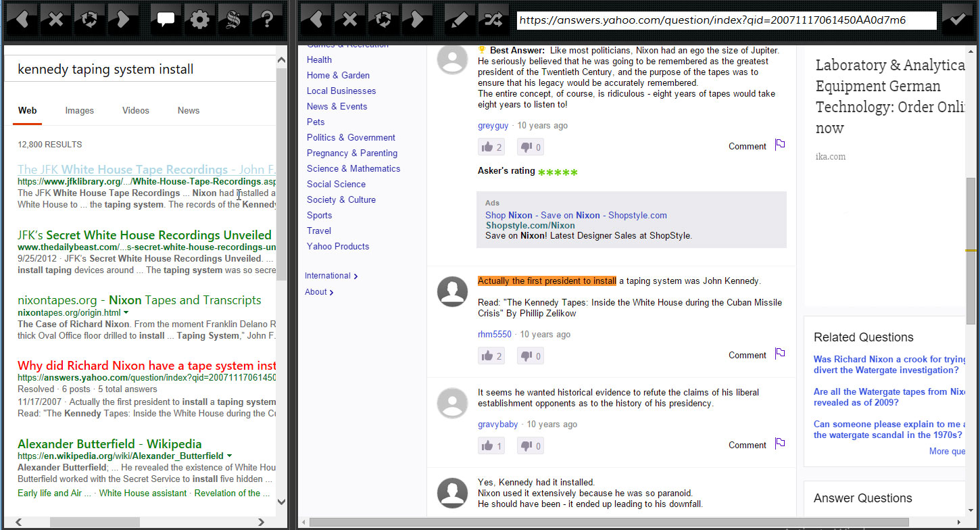Screen dimensions: 980x530
Task: Click the left panel horizontal scrollbar thumb
Action: pyautogui.click(x=95, y=522)
